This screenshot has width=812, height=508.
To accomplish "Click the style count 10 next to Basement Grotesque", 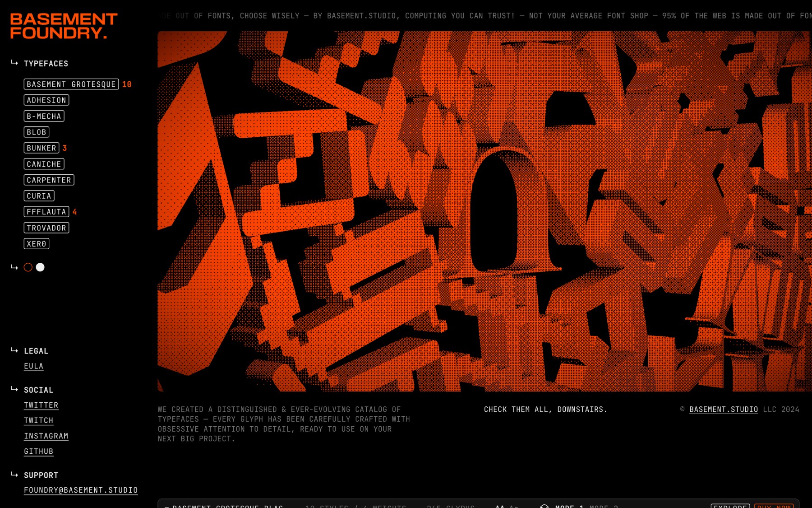I will pos(127,84).
